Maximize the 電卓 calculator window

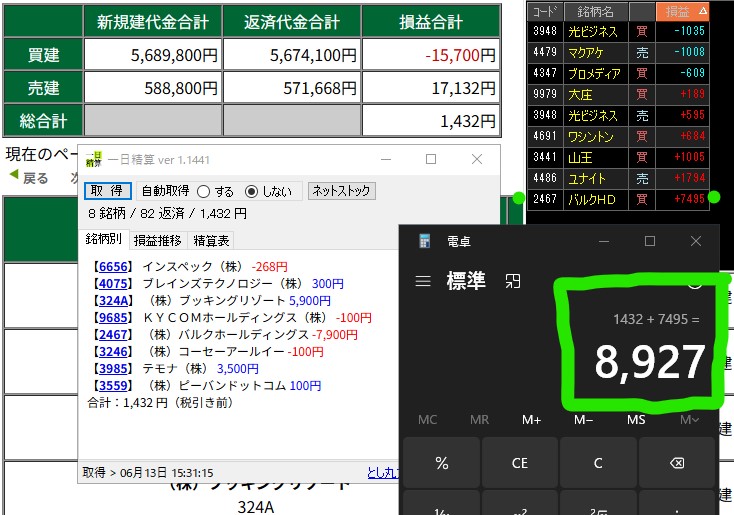pos(650,241)
